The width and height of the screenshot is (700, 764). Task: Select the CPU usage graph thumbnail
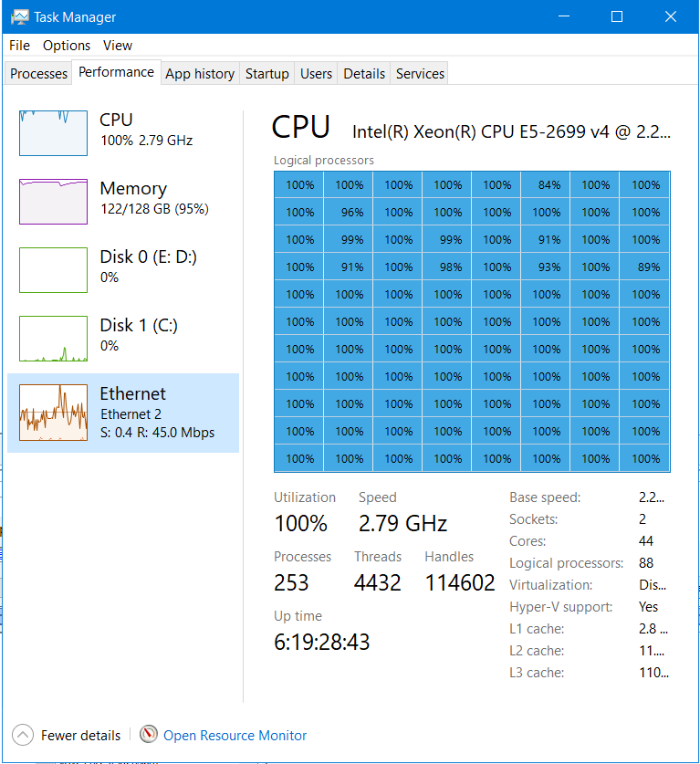click(53, 133)
